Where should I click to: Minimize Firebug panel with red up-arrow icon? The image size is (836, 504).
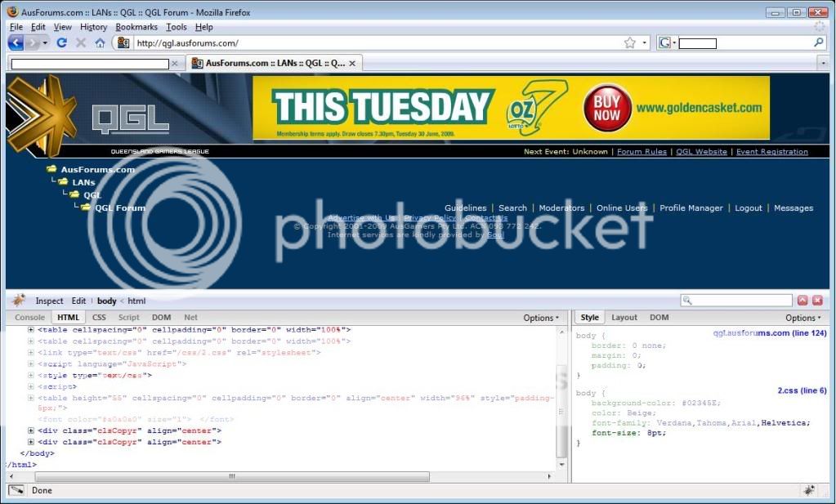802,301
